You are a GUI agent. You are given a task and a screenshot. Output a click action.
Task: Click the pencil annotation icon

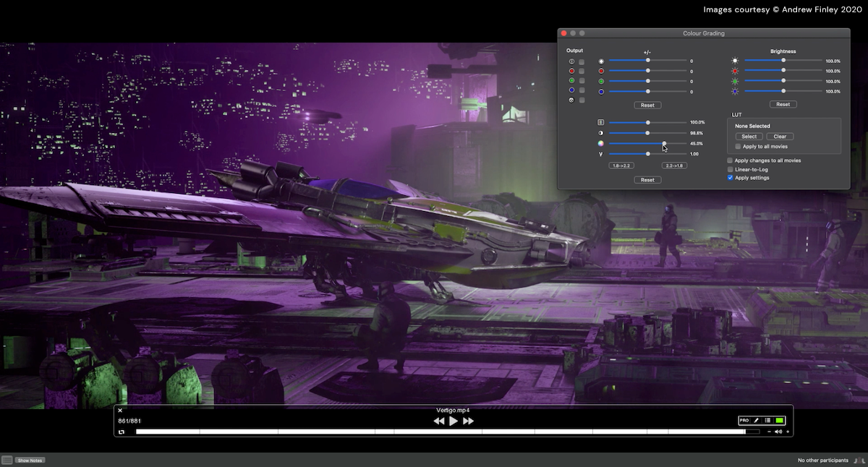[756, 420]
